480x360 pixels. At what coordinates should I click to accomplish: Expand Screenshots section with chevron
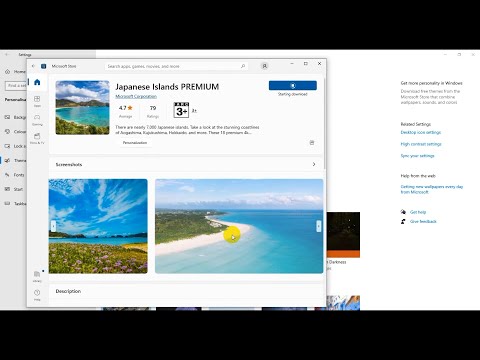tap(314, 164)
